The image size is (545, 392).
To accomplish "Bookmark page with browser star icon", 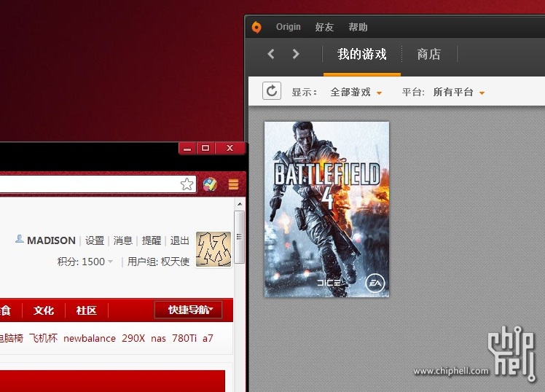I will pos(187,184).
